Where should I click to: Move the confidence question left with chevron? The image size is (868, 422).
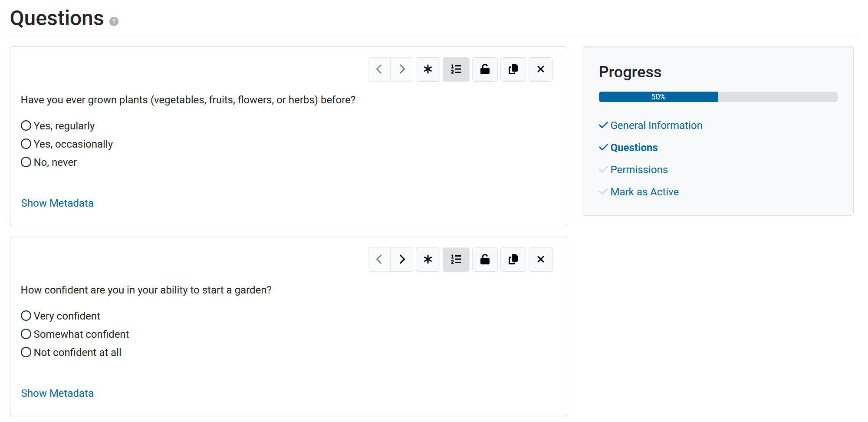tap(379, 260)
